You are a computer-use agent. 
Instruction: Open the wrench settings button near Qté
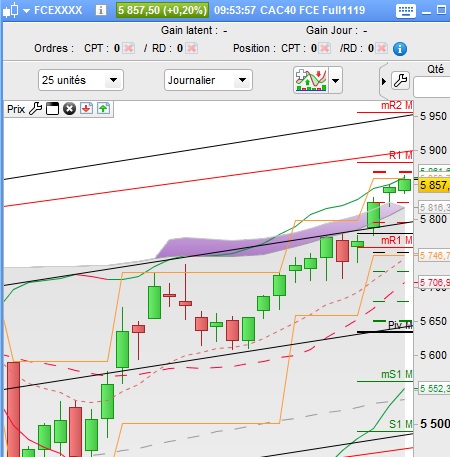coord(400,80)
